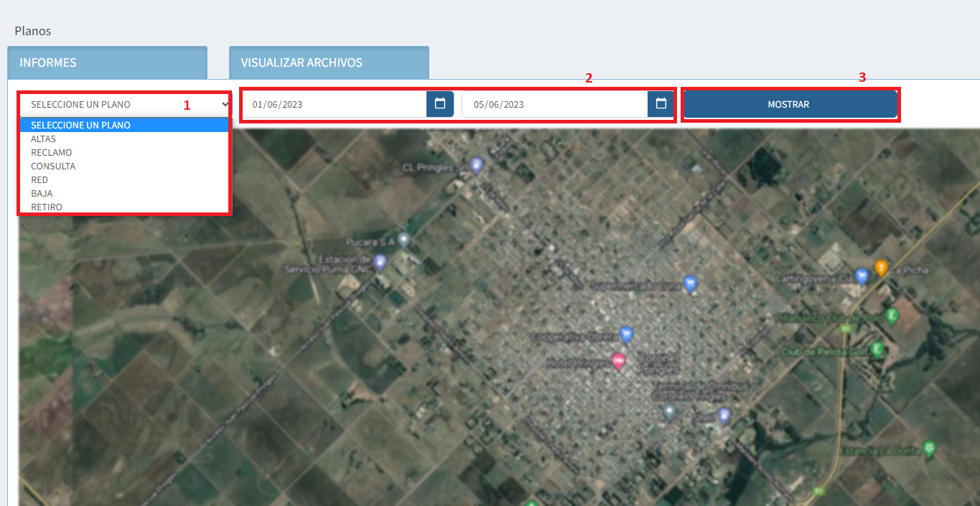
Task: Open the calendar picker for 01/06/2023
Action: [x=440, y=104]
